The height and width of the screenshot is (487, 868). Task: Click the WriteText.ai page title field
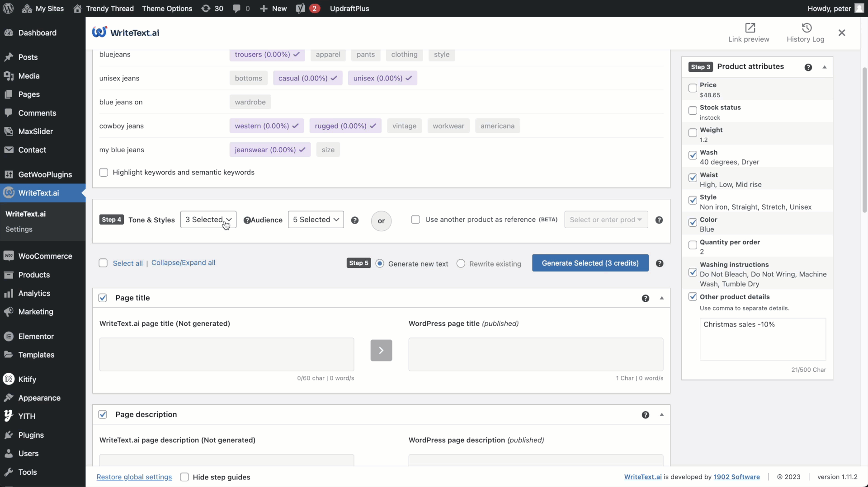click(226, 355)
